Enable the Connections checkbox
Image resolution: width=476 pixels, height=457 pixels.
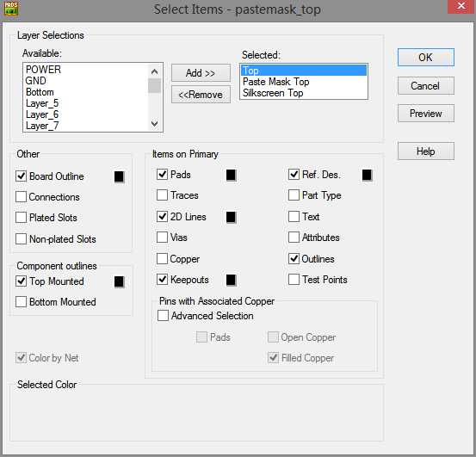pos(21,196)
